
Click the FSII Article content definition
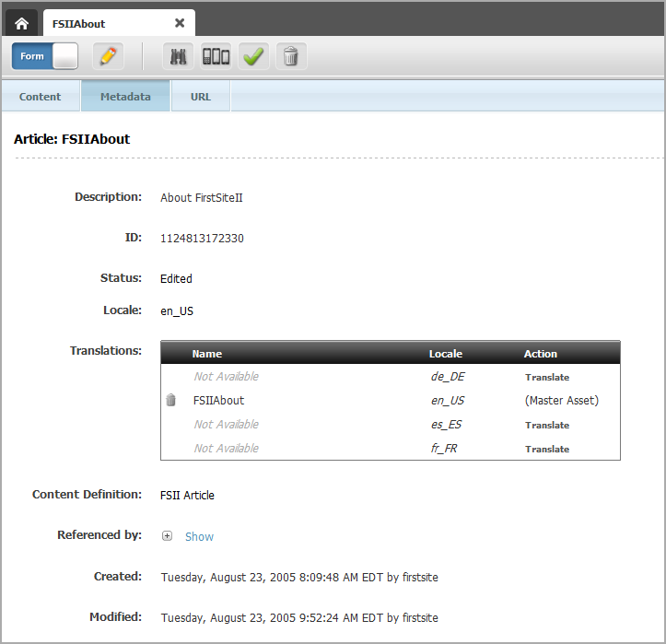click(x=187, y=496)
